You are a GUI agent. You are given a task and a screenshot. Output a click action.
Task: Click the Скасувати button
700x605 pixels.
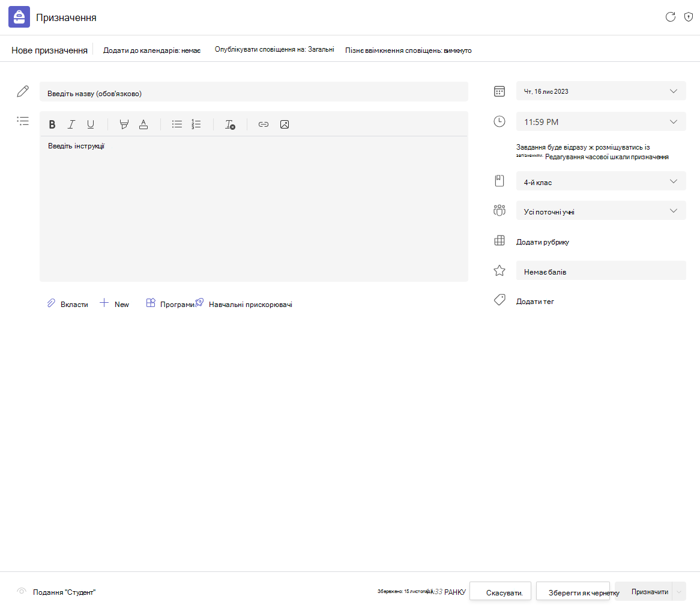[500, 592]
